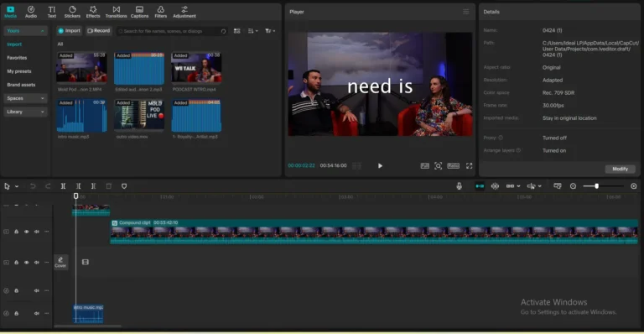Click the info icon next to Proxy
Image resolution: width=644 pixels, height=334 pixels.
coord(501,138)
